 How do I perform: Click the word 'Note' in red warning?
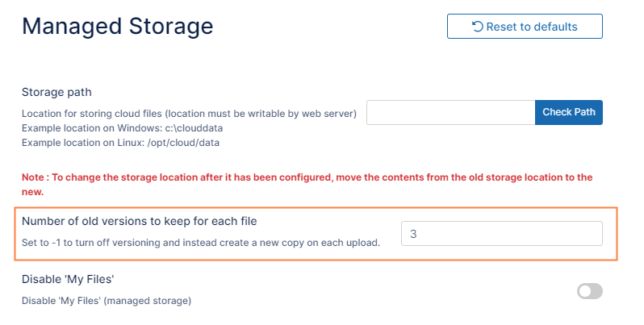pyautogui.click(x=34, y=177)
